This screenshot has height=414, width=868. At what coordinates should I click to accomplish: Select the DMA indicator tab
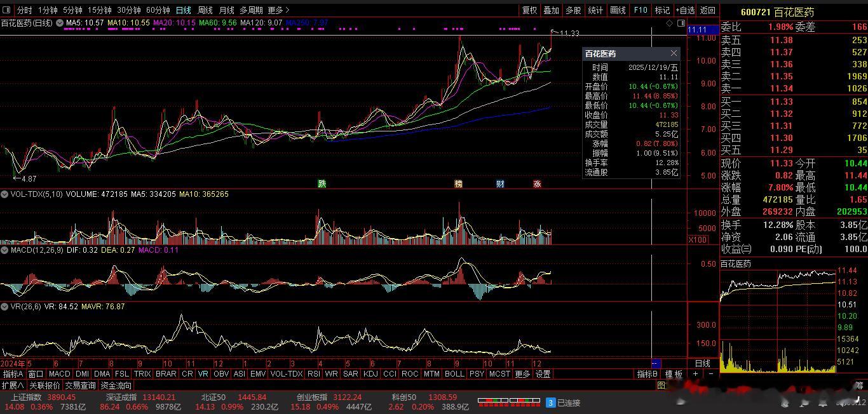[102, 374]
